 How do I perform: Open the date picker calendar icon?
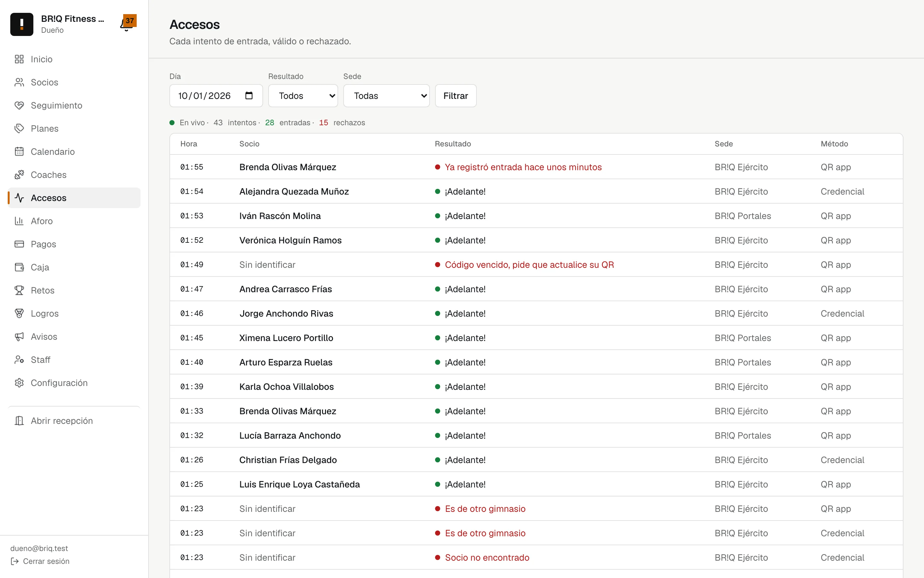click(249, 96)
